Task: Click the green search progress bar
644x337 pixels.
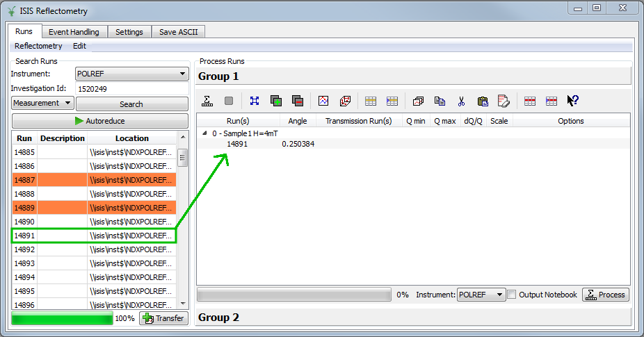Action: [62, 318]
